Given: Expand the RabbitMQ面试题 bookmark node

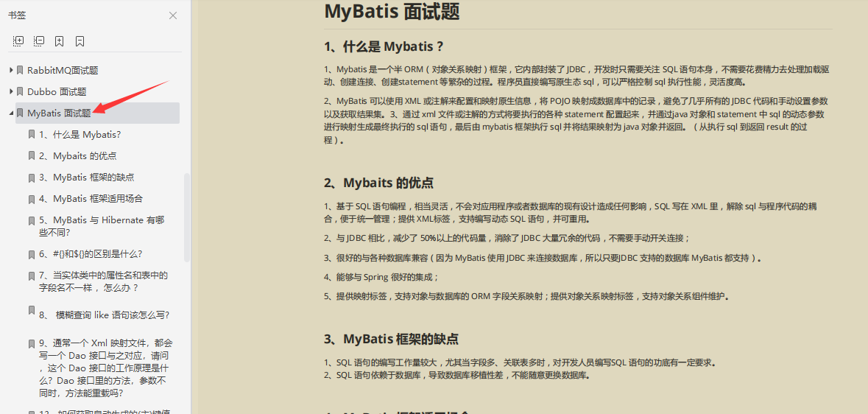Looking at the screenshot, I should 11,71.
